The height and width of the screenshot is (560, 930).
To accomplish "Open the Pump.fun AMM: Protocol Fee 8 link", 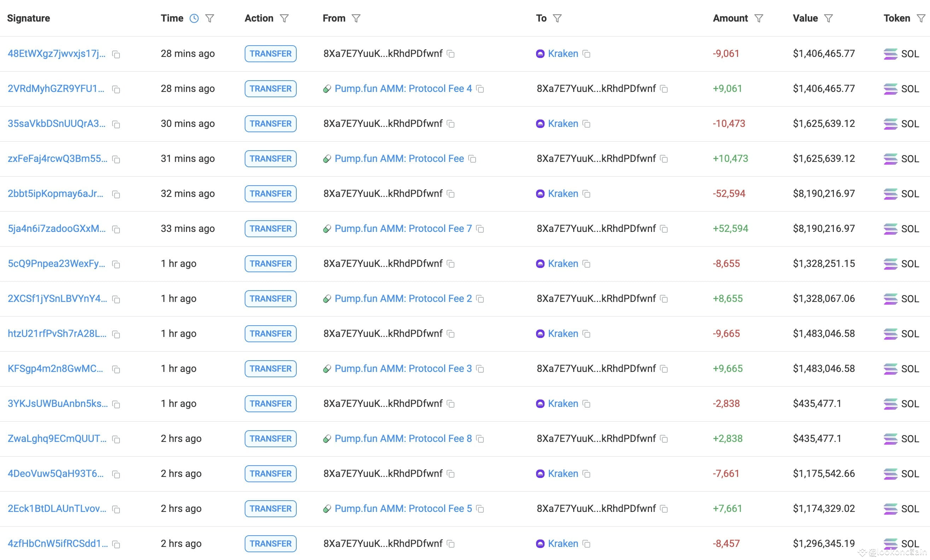I will tap(403, 438).
